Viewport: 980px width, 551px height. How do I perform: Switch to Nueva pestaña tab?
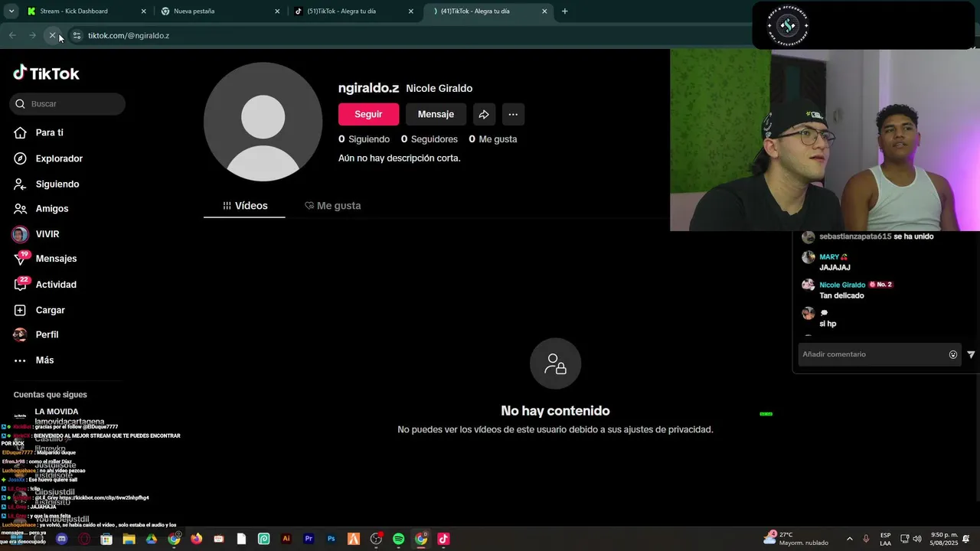219,11
